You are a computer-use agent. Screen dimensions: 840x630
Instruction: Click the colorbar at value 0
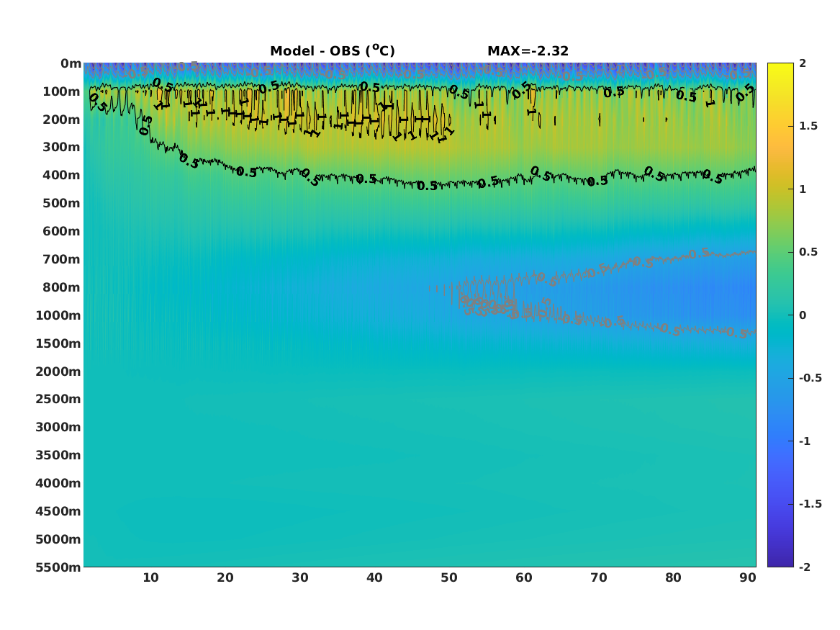(x=780, y=315)
